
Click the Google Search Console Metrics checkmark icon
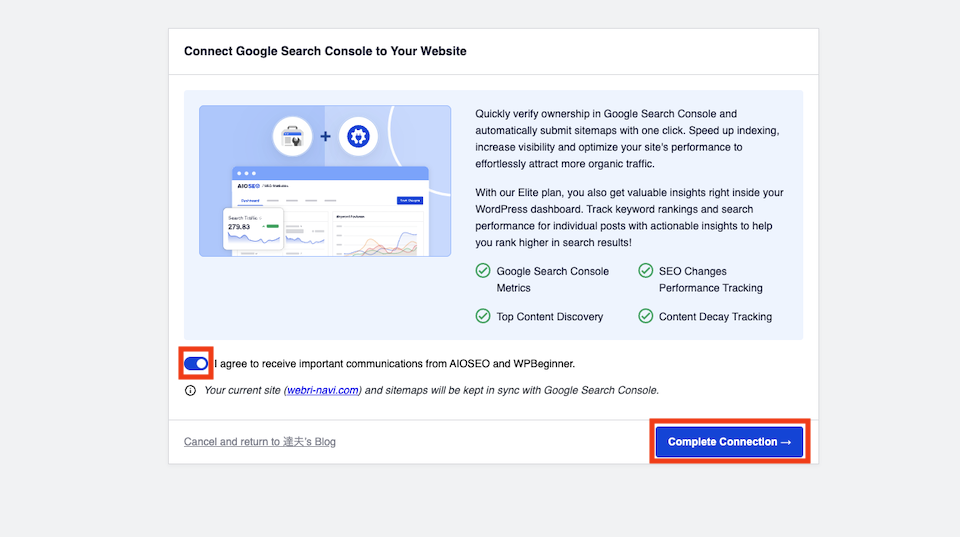coord(483,271)
